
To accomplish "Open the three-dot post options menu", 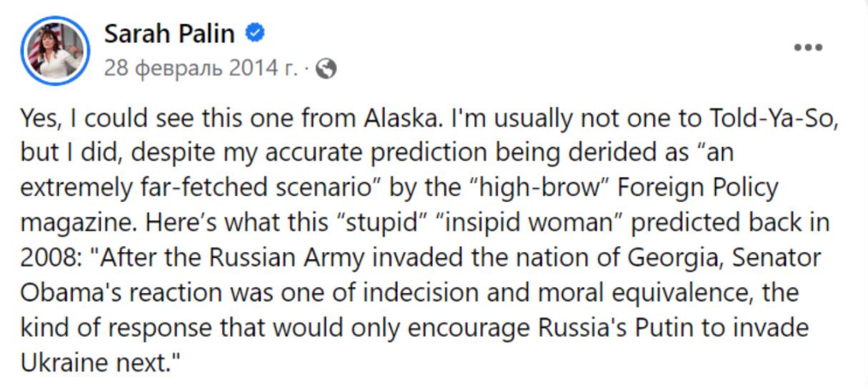I will coord(808,48).
